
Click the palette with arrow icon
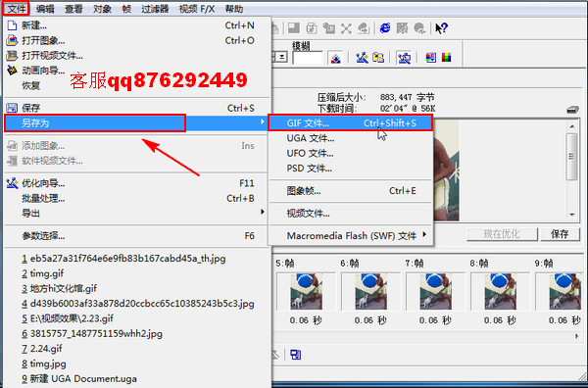pos(430,58)
